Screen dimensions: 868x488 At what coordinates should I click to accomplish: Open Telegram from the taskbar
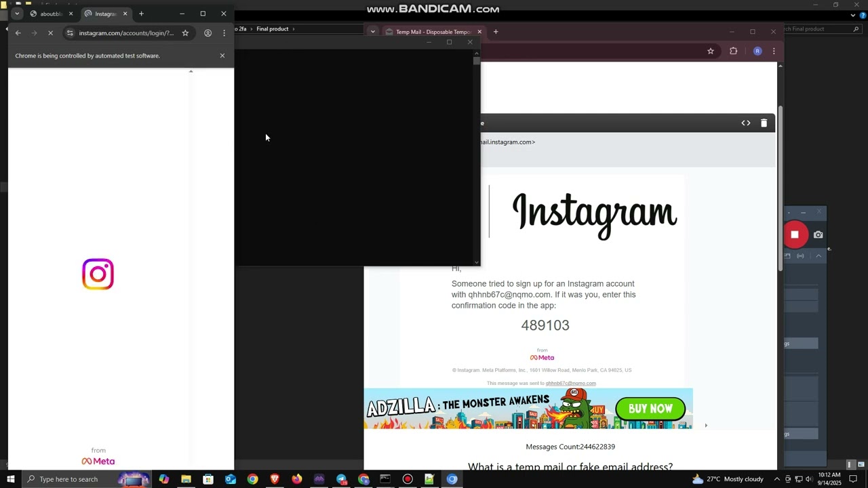pos(341,479)
